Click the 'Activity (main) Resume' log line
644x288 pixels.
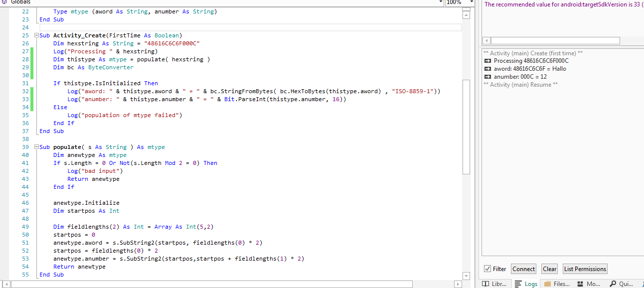(x=520, y=85)
